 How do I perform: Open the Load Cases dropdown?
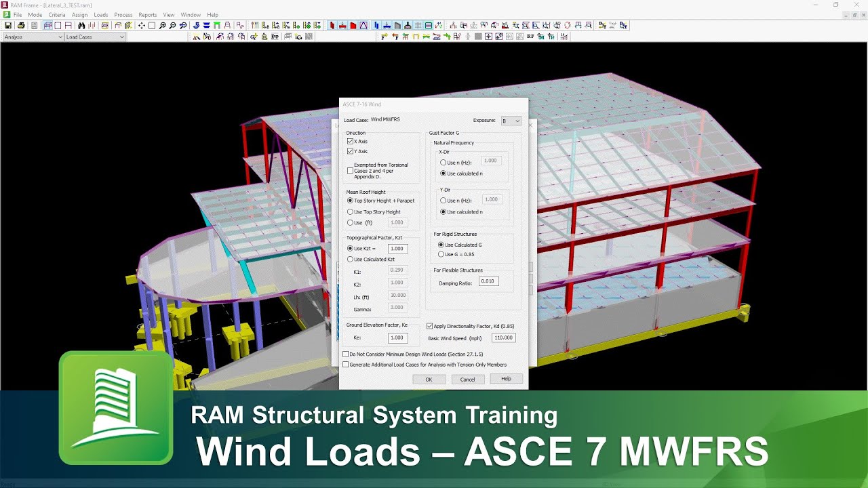(x=95, y=37)
